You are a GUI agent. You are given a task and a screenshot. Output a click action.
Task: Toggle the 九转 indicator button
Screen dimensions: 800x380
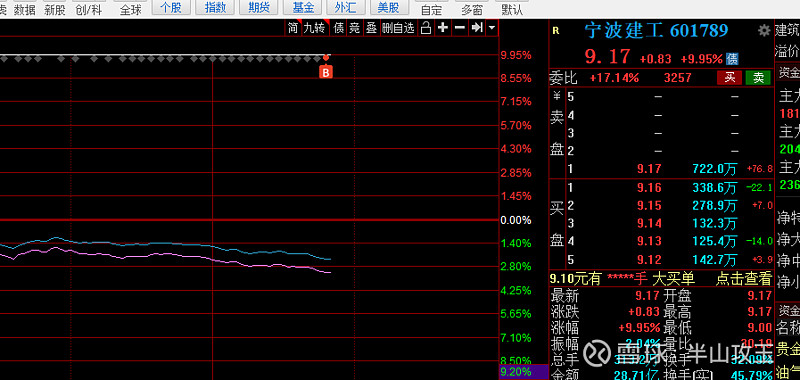(x=314, y=28)
